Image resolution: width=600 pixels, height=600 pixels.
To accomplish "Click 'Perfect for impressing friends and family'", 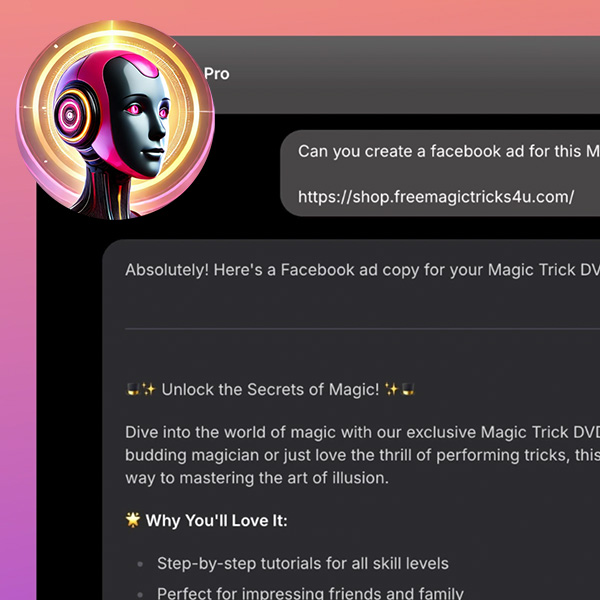I will coord(310,594).
